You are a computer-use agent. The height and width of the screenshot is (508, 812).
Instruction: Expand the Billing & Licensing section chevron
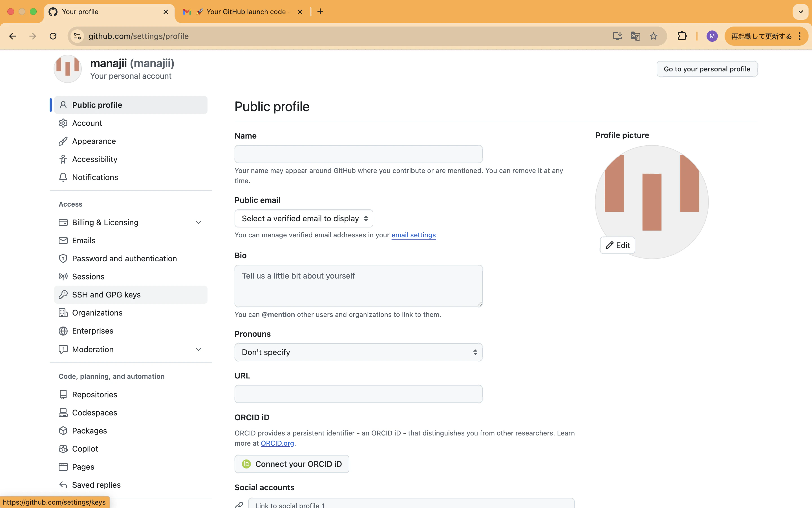tap(198, 222)
